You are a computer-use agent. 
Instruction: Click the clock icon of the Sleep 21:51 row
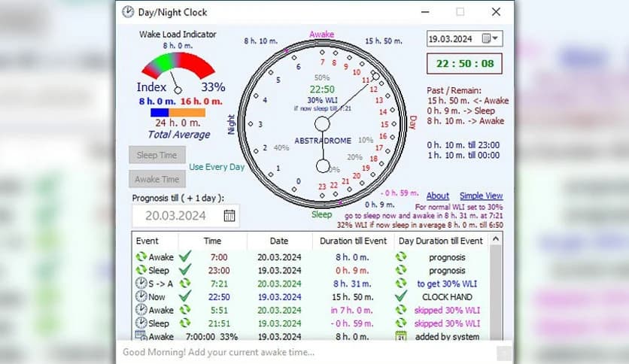pyautogui.click(x=141, y=323)
